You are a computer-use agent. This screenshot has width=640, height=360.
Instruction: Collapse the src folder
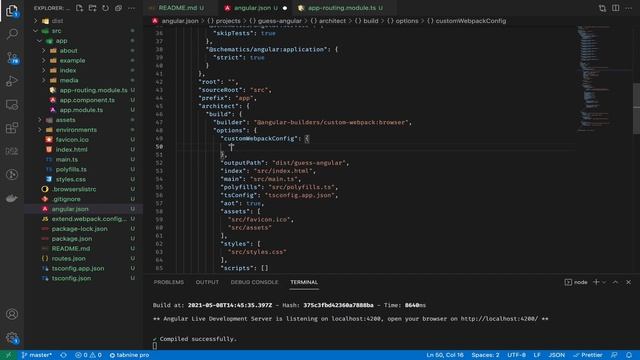click(x=56, y=31)
